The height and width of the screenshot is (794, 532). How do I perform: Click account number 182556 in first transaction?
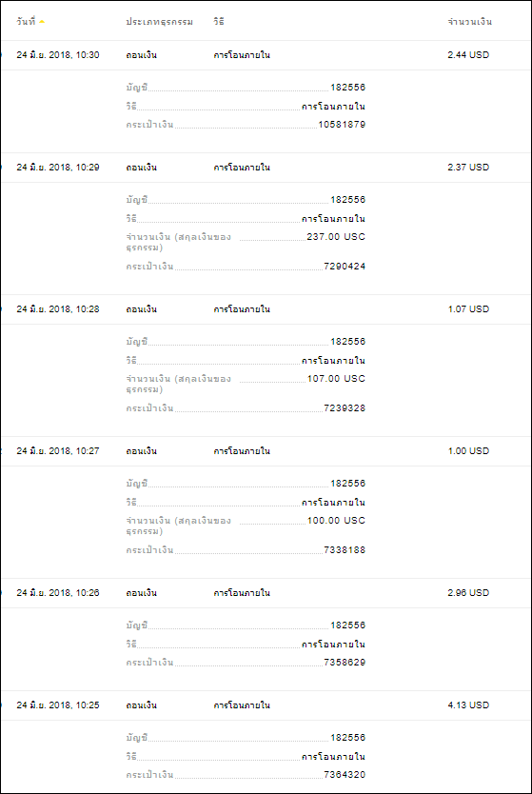point(347,88)
